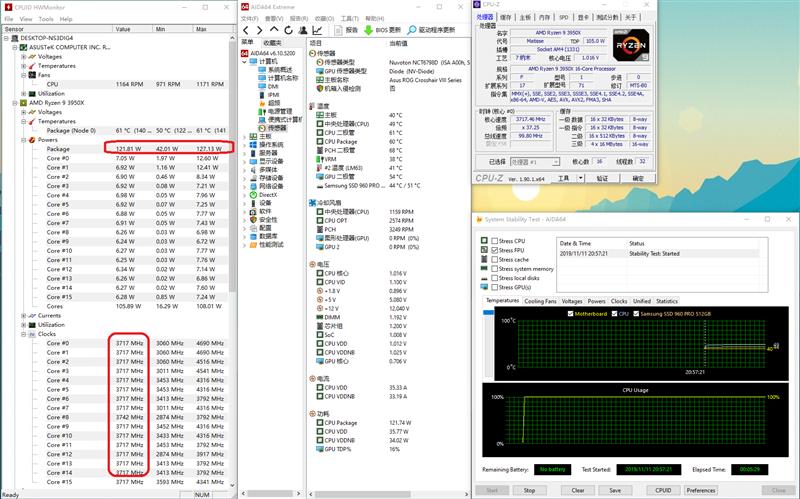Open the AIDA64 graph chart icon
Viewport: 800px width, 499px height.
pos(317,30)
